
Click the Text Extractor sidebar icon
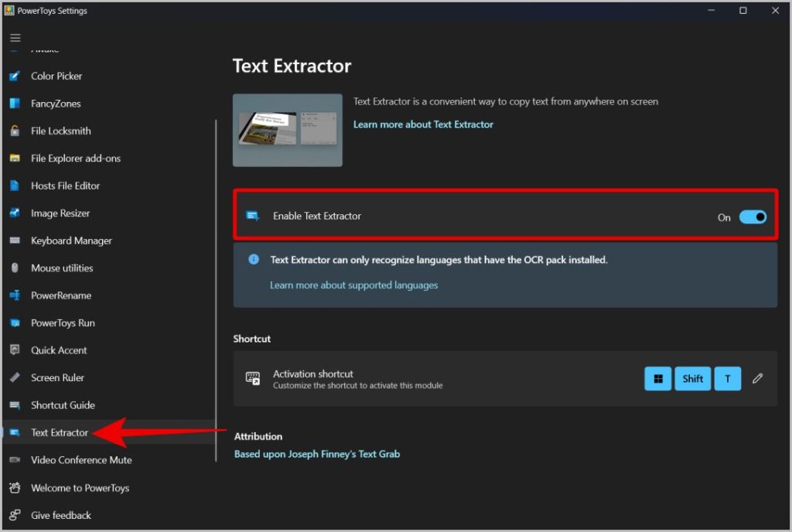[15, 432]
